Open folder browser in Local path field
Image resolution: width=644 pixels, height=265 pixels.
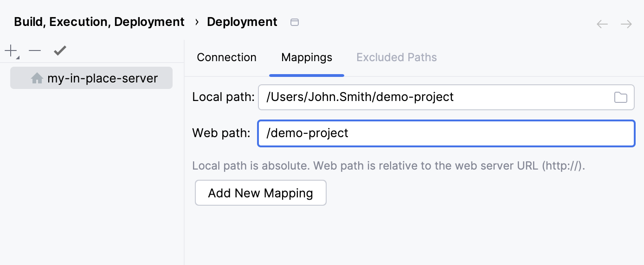pyautogui.click(x=620, y=97)
